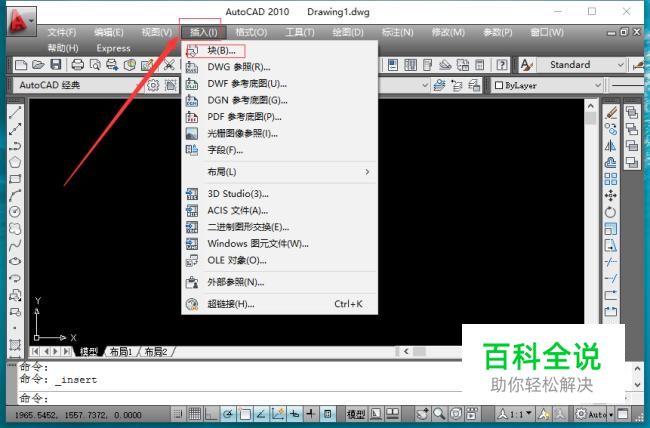
Task: Click the Offset tool
Action: tap(611, 162)
